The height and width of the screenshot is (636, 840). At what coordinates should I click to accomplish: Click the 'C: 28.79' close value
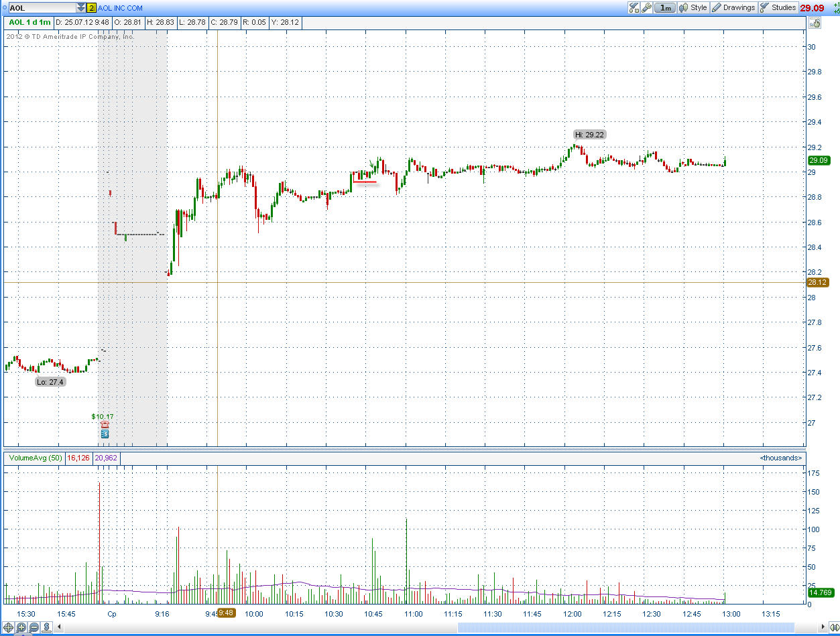tap(223, 22)
